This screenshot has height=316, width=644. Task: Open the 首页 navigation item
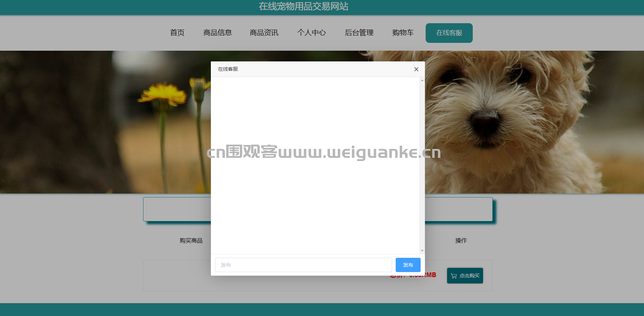[x=177, y=33]
